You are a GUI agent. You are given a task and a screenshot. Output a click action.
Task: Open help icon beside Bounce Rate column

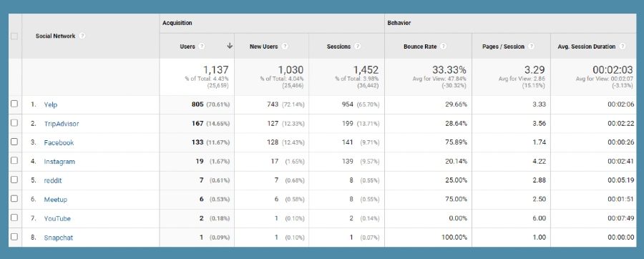click(443, 47)
